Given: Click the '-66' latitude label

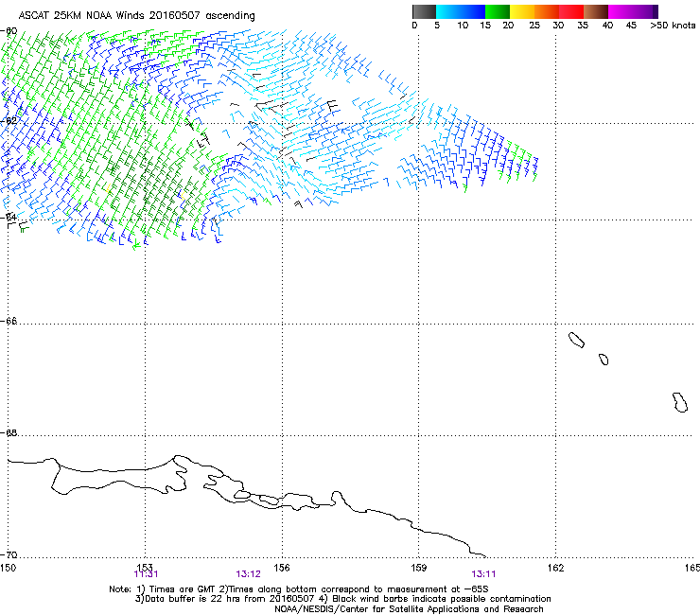Looking at the screenshot, I should (9, 321).
